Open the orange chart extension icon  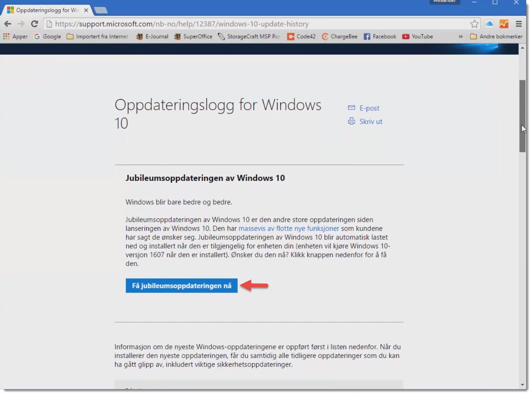pos(504,24)
